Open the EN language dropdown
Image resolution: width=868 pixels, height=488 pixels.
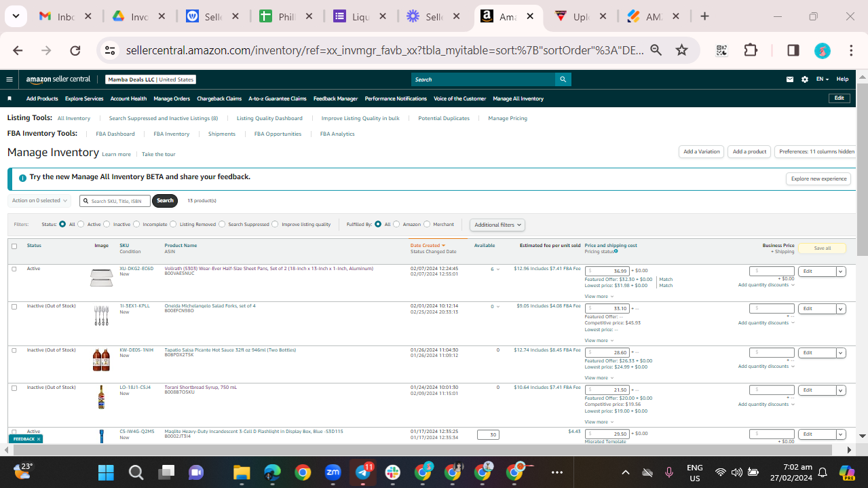[823, 79]
